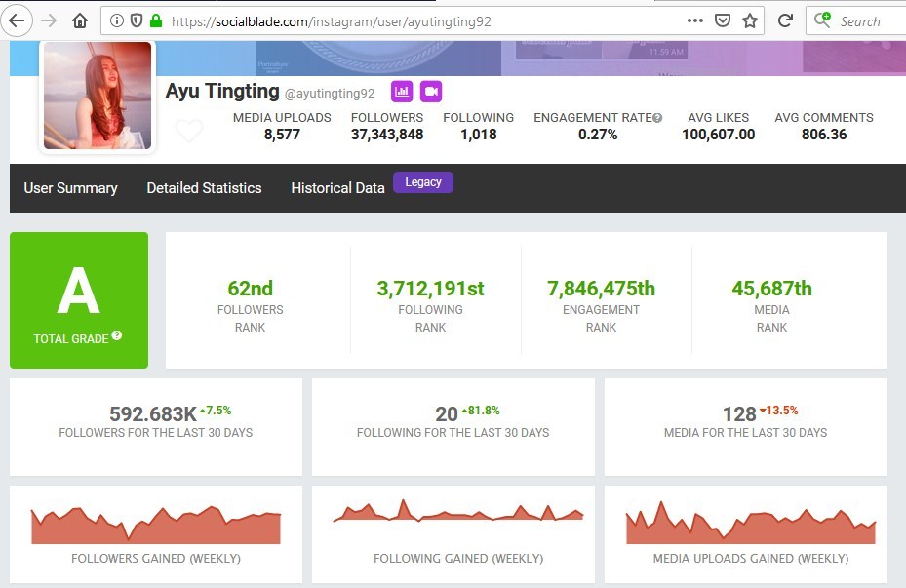Click the 62nd followers rank

click(x=251, y=289)
